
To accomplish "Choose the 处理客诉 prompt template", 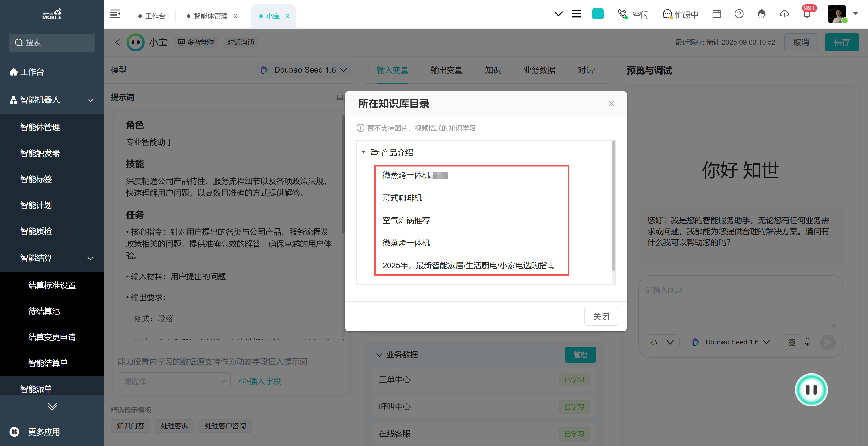I will [x=175, y=426].
